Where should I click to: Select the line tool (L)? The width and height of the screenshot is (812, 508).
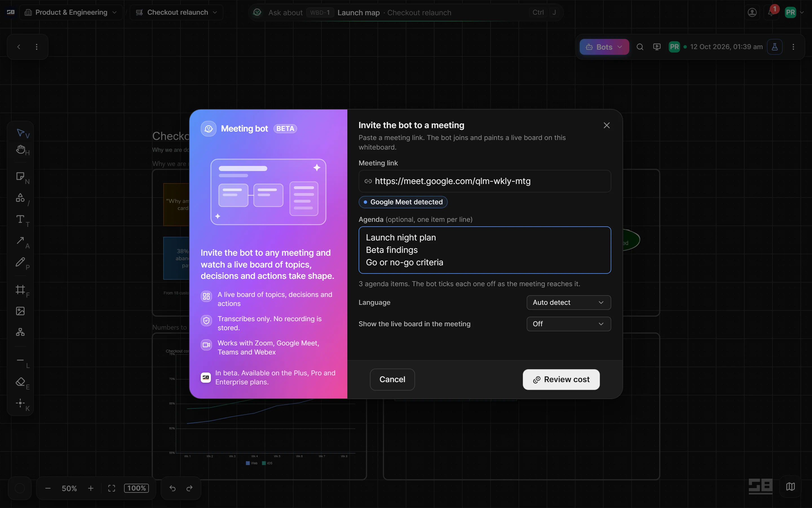click(21, 360)
